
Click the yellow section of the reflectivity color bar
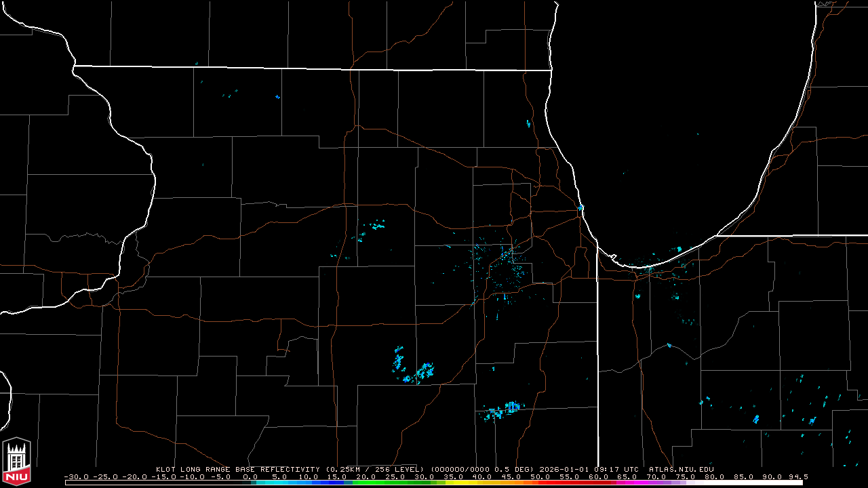[468, 483]
